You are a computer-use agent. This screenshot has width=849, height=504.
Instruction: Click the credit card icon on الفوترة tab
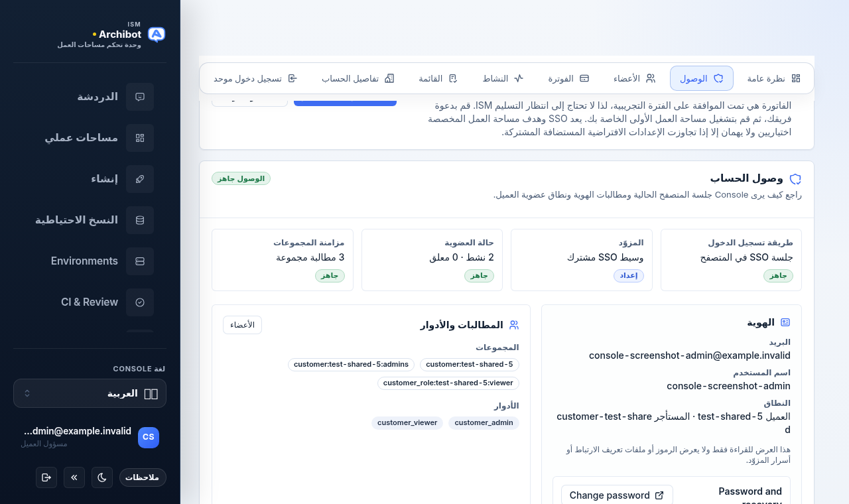584,78
